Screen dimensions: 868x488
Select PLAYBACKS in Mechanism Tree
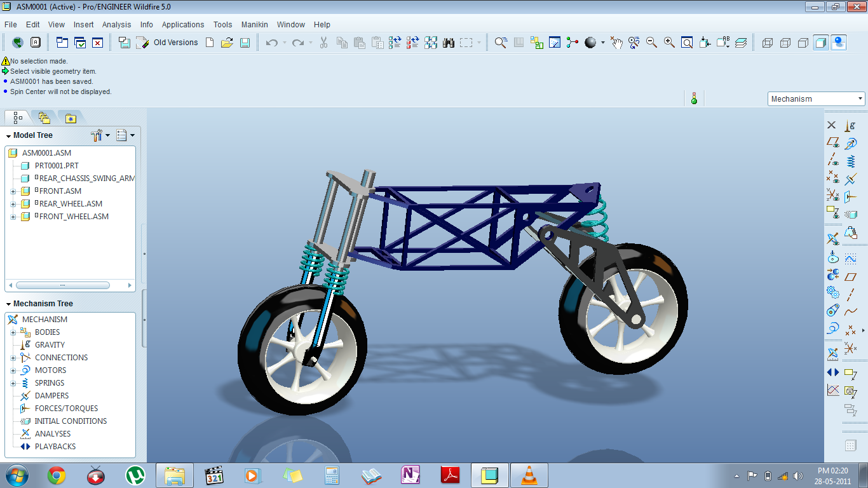(55, 447)
